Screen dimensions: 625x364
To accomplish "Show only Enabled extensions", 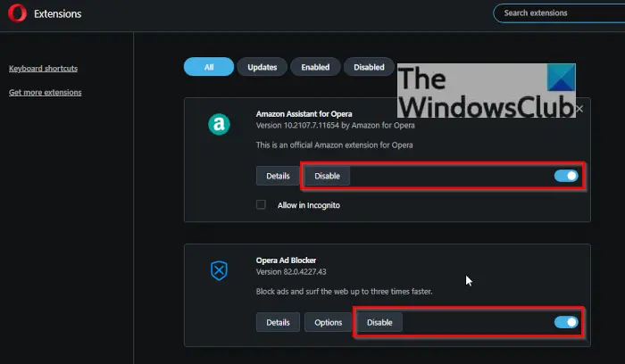I will coord(315,67).
